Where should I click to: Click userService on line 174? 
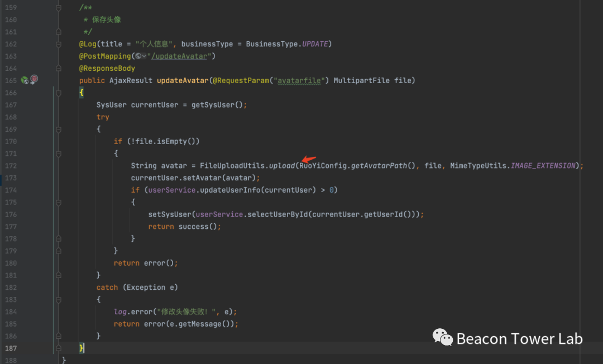click(x=172, y=190)
